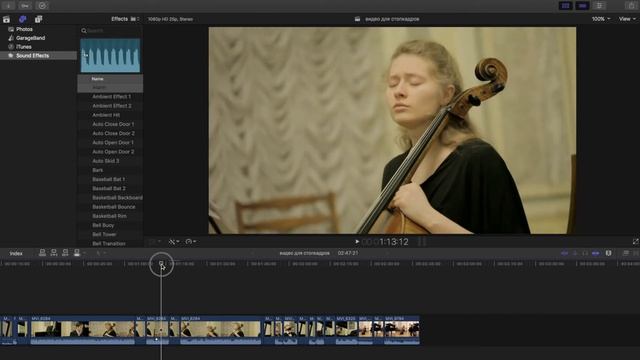Click the sound effects search field
The height and width of the screenshot is (360, 640).
[110, 31]
